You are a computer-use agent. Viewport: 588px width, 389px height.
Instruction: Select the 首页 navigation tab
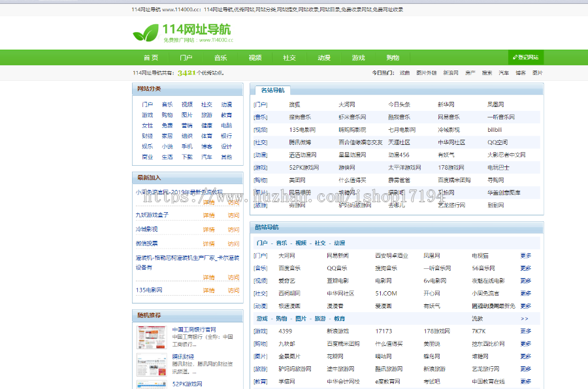click(151, 57)
